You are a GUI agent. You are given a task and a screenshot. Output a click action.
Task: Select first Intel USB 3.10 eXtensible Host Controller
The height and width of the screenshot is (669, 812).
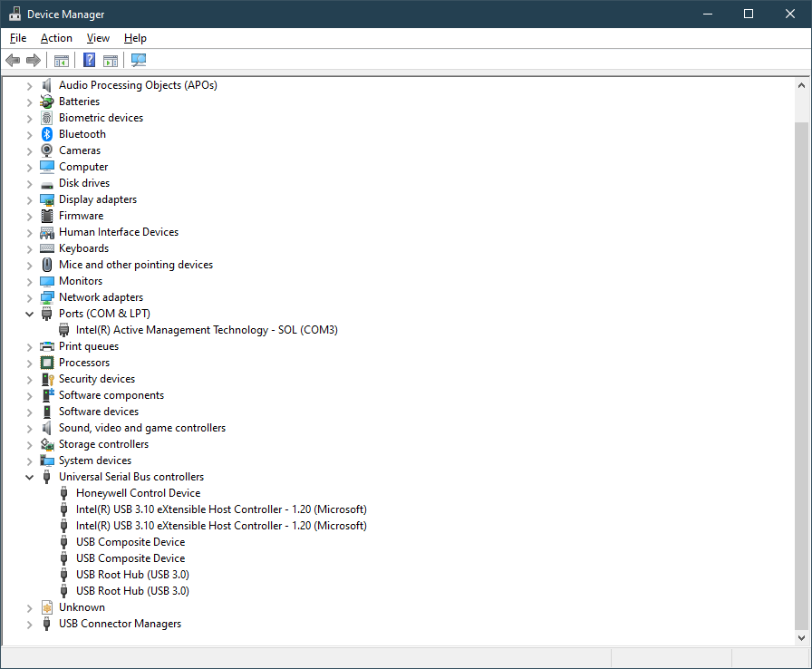click(x=221, y=509)
